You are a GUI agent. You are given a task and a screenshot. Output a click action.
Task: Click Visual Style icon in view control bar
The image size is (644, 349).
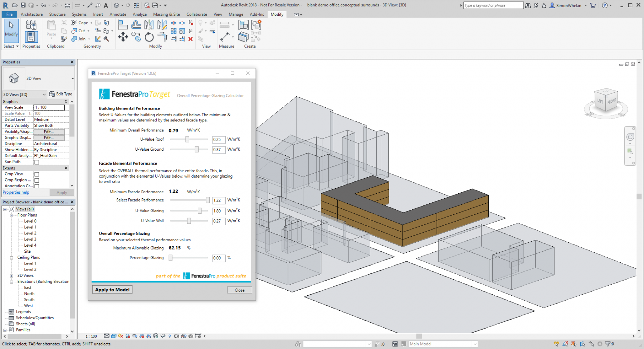113,336
